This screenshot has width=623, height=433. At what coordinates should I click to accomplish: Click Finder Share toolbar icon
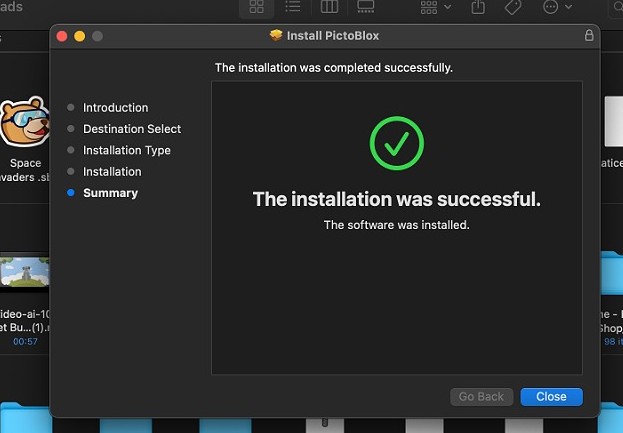tap(478, 7)
